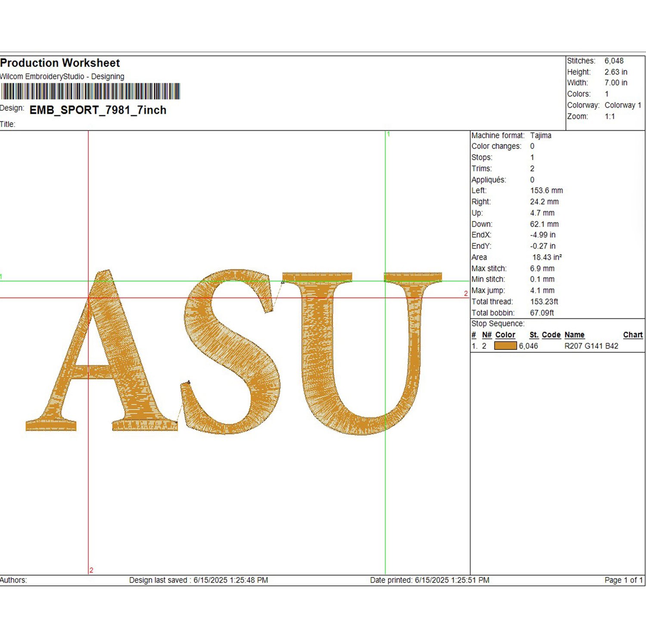Click the EndX value '-4.99 in'
Image resolution: width=646 pixels, height=644 pixels.
(x=543, y=235)
